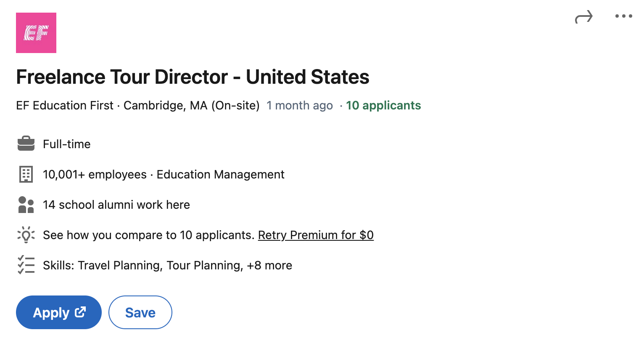The height and width of the screenshot is (346, 644).
Task: Open the Retry Premium for $0 link
Action: pyautogui.click(x=316, y=235)
